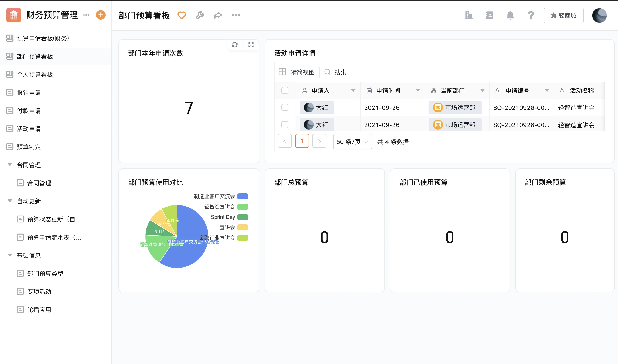Refresh the 部门本年申请次数 card

[x=235, y=45]
